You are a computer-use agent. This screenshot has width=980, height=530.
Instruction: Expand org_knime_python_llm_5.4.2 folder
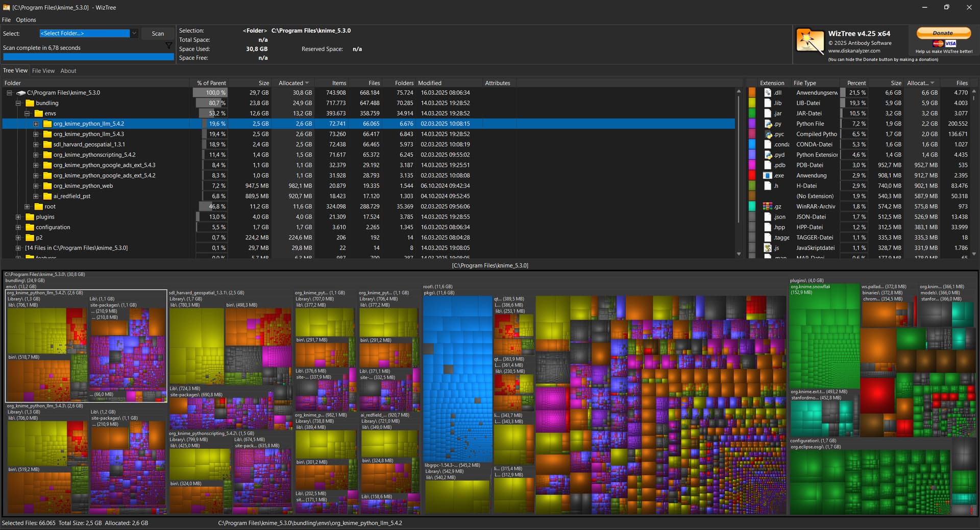coord(36,124)
